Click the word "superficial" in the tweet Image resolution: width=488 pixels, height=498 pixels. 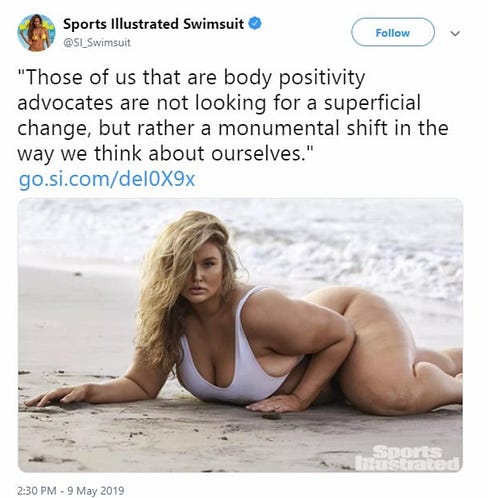click(372, 103)
